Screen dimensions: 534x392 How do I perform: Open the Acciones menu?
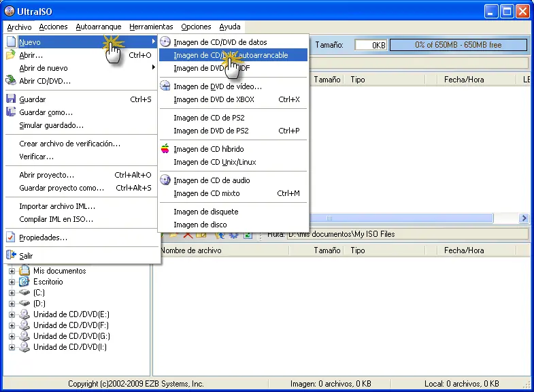pos(53,27)
